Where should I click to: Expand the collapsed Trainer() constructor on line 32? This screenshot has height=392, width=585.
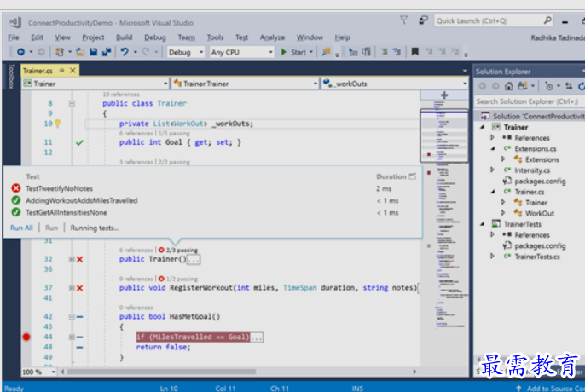[72, 259]
